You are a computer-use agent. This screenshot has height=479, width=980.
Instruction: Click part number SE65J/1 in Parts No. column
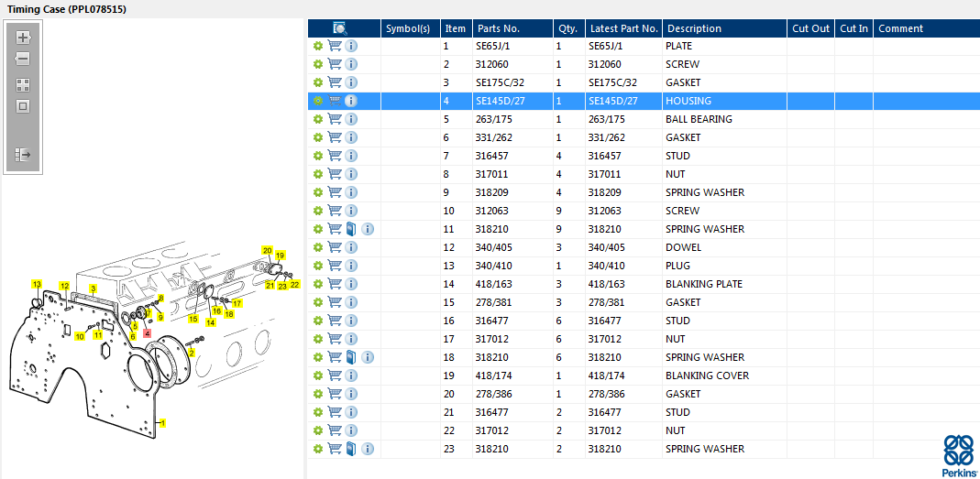[x=492, y=46]
